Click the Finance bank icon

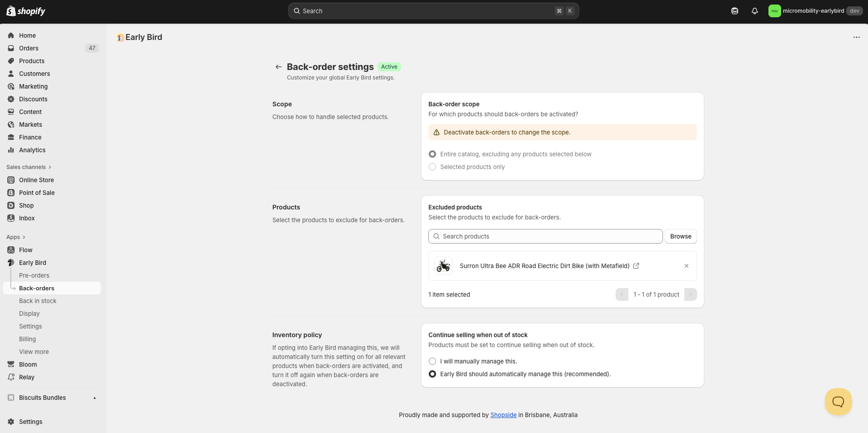(x=11, y=137)
